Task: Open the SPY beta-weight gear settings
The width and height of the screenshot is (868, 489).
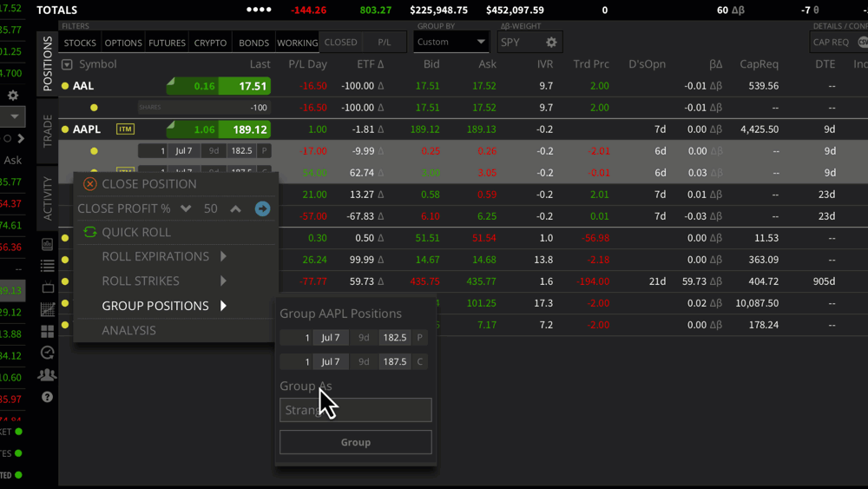Action: (551, 42)
